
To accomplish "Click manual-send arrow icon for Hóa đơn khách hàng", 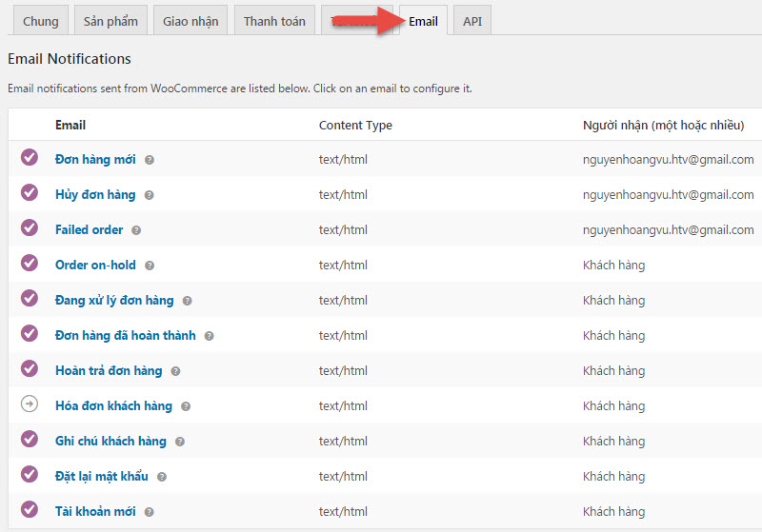I will (30, 404).
